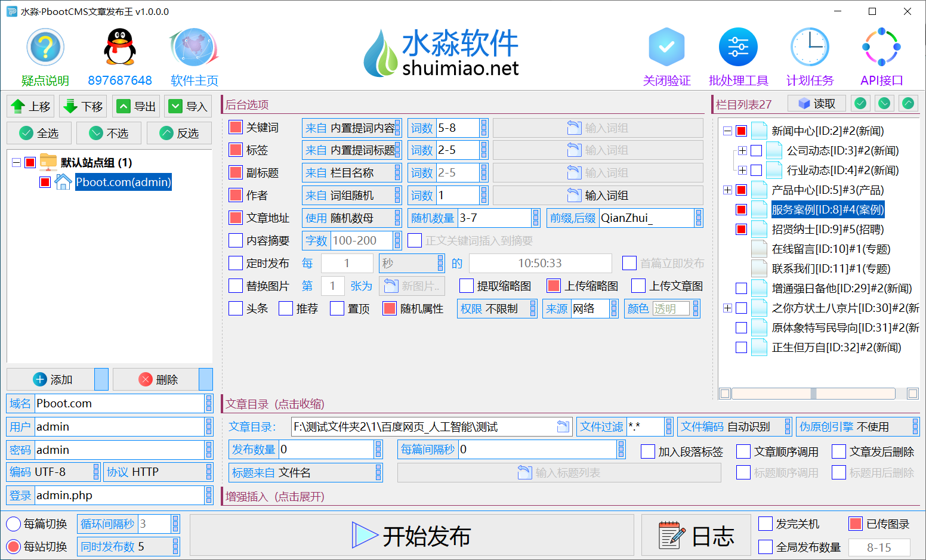Open the 伪原创引擎 不使用 dropdown

click(858, 426)
